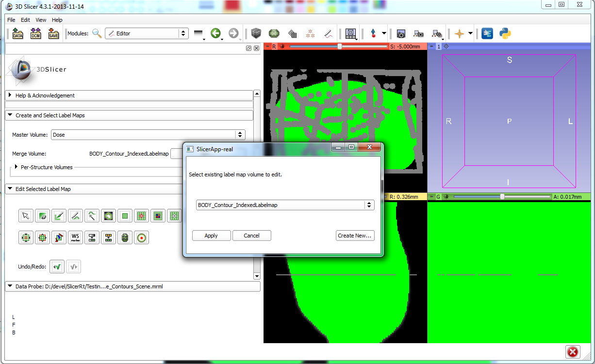Open the Modules Editor dropdown
Viewport: 595px width, 364px height.
pos(147,33)
